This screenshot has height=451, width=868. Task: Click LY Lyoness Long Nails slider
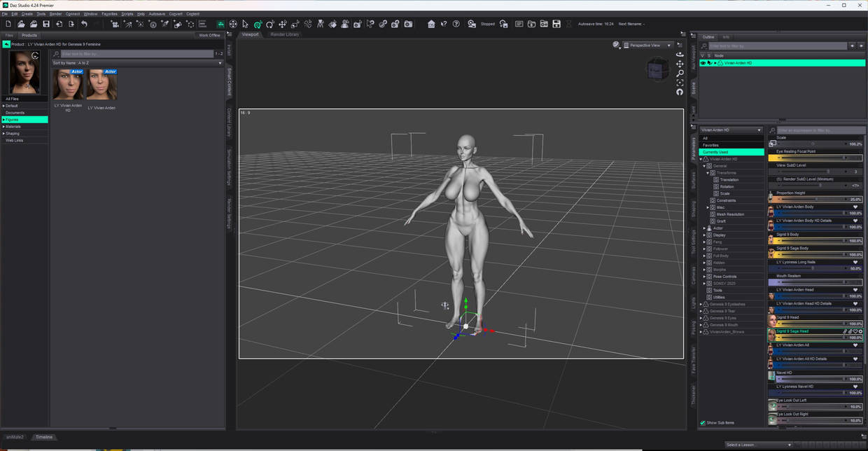click(x=815, y=268)
